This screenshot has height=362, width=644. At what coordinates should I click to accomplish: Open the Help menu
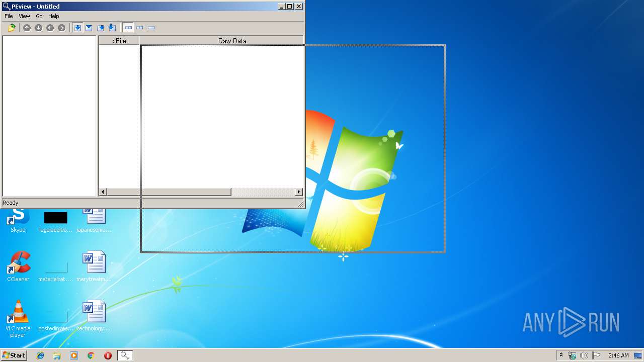(53, 16)
